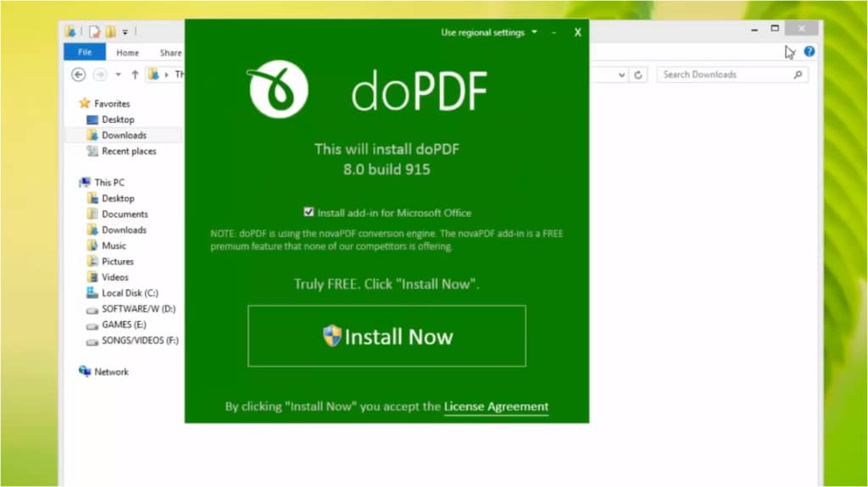Go forward in Explorer navigation
Viewport: 868px width, 487px height.
100,75
